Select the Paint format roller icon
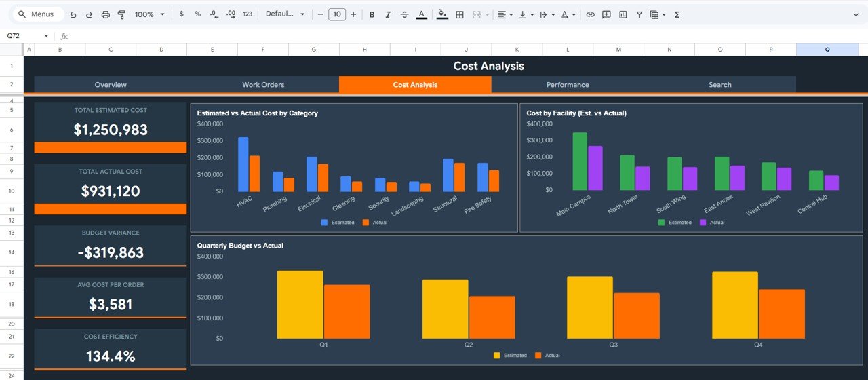The height and width of the screenshot is (380, 868). pos(121,14)
